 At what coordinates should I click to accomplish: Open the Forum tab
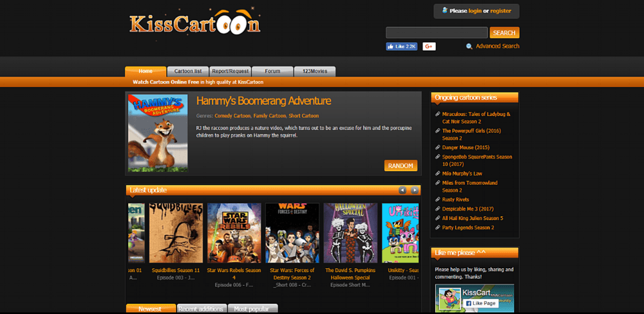[x=272, y=71]
